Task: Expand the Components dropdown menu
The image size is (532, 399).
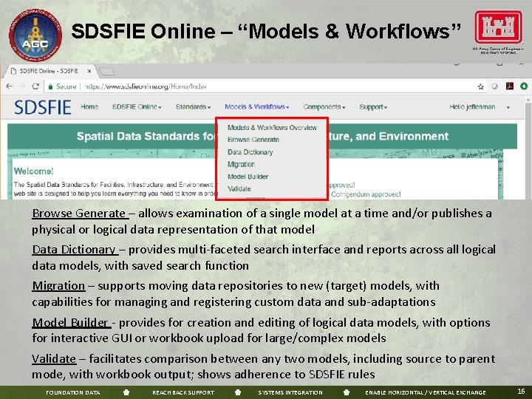Action: point(324,106)
